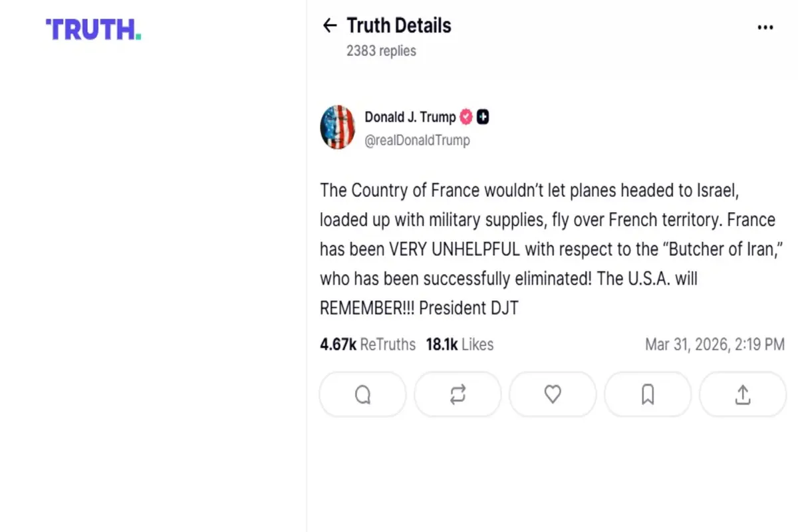The image size is (798, 532).
Task: Click the back arrow beside Truth Details
Action: tap(330, 26)
